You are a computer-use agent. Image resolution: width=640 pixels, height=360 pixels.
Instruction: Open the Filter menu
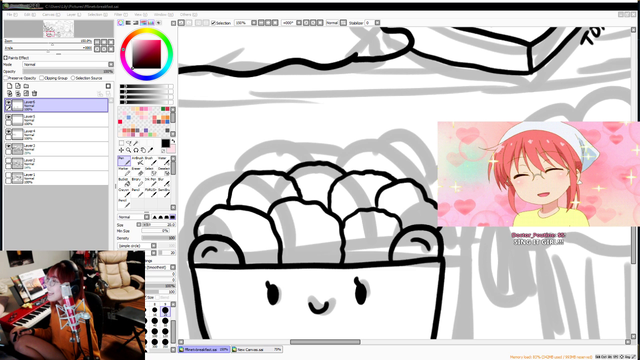pyautogui.click(x=120, y=14)
